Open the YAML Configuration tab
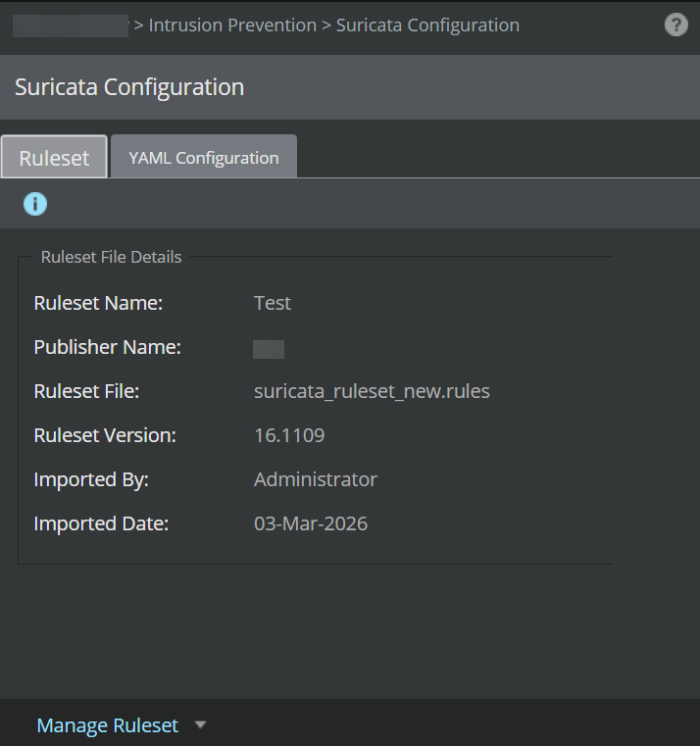 pyautogui.click(x=204, y=157)
